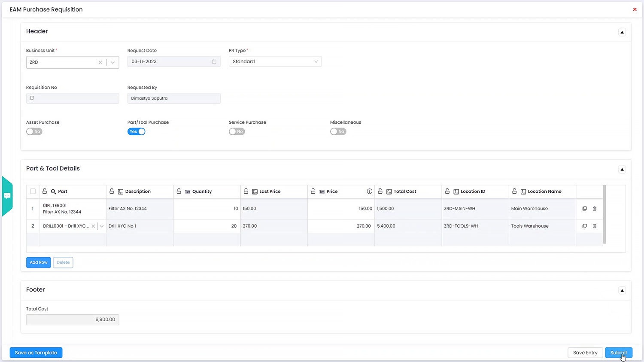Screen dimensions: 644x362
Task: Tick the select-all checkbox in table header
Action: [33, 192]
